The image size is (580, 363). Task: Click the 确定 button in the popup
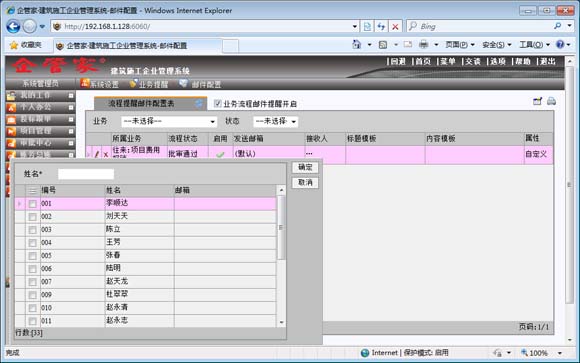pos(305,167)
